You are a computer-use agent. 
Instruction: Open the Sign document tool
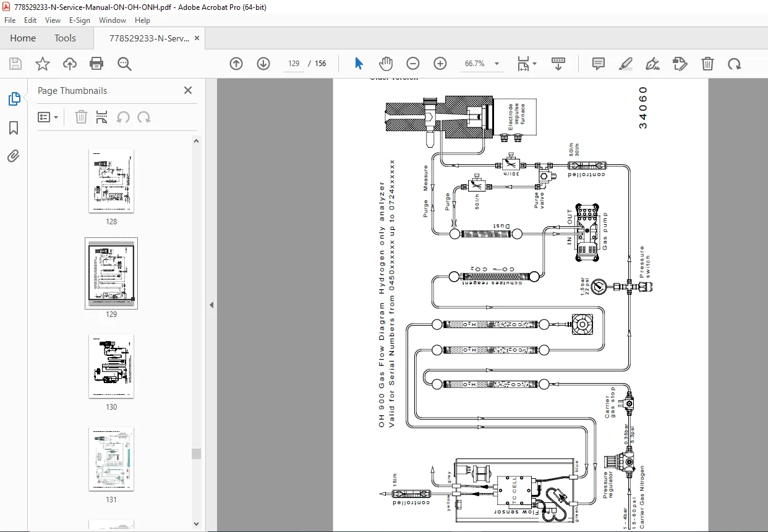[x=652, y=64]
